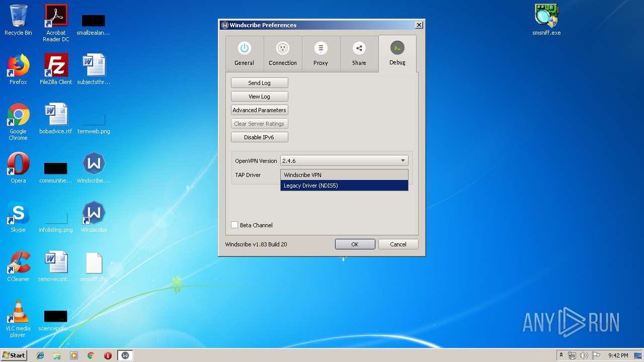
Task: Click Clear Server Ratings button
Action: pos(259,124)
